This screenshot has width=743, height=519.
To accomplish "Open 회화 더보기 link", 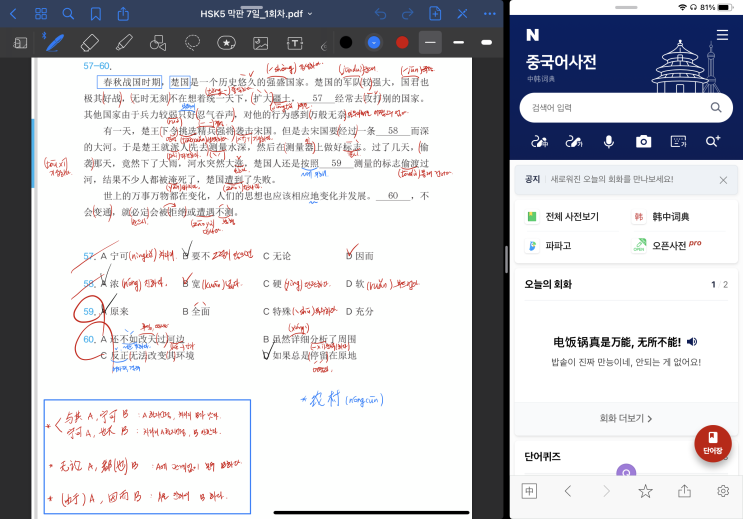I will coord(625,418).
